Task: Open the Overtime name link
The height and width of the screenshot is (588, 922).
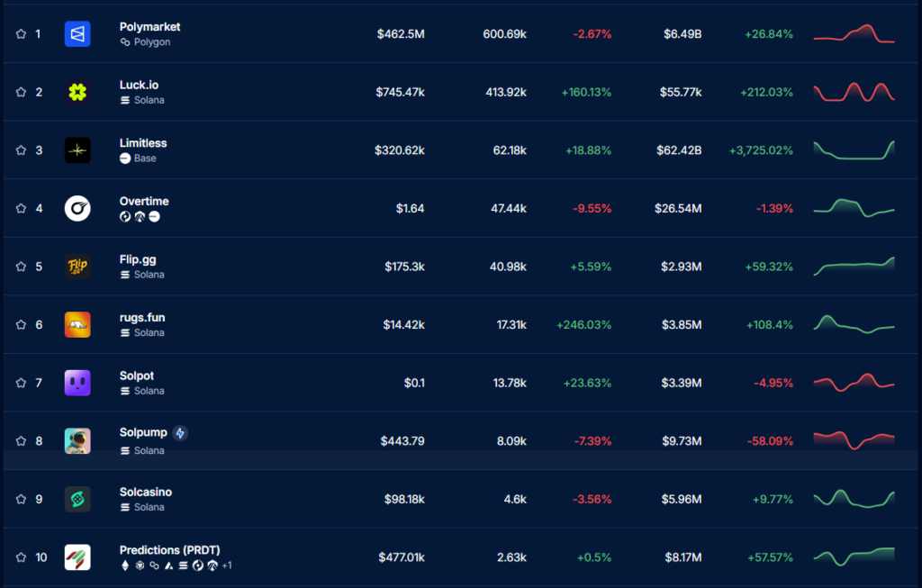Action: click(x=144, y=202)
